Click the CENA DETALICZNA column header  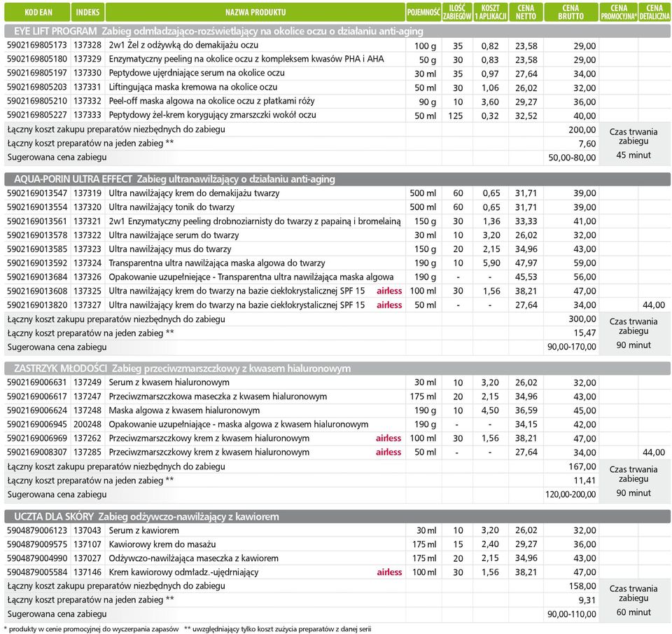coord(654,13)
